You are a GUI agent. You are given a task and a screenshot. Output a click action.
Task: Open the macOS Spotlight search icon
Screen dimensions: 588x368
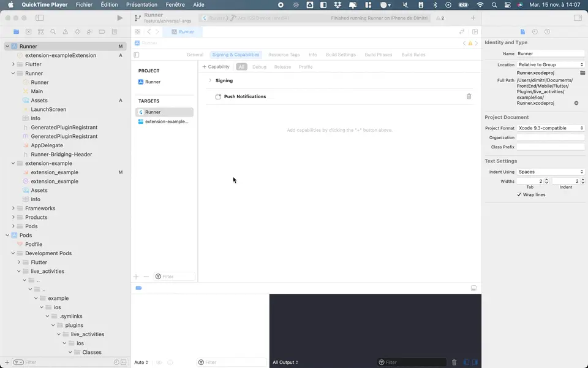point(494,5)
